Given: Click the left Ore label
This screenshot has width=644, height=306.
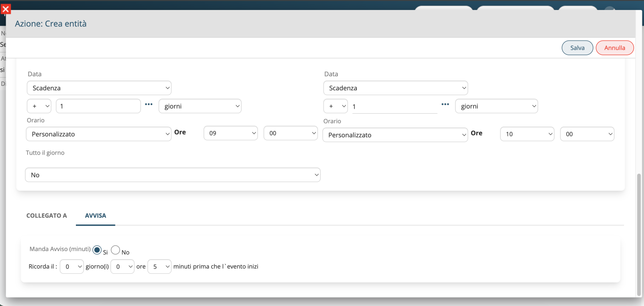Looking at the screenshot, I should [x=180, y=132].
